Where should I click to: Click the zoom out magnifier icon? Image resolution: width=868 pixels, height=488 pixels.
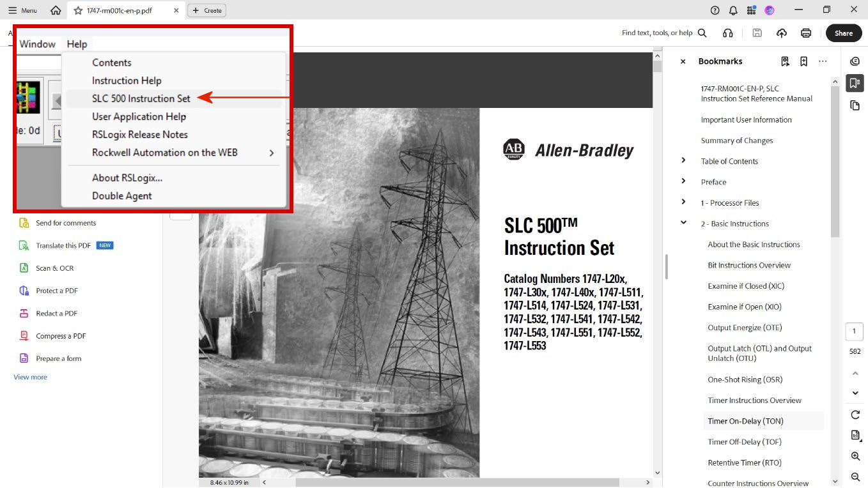click(855, 477)
